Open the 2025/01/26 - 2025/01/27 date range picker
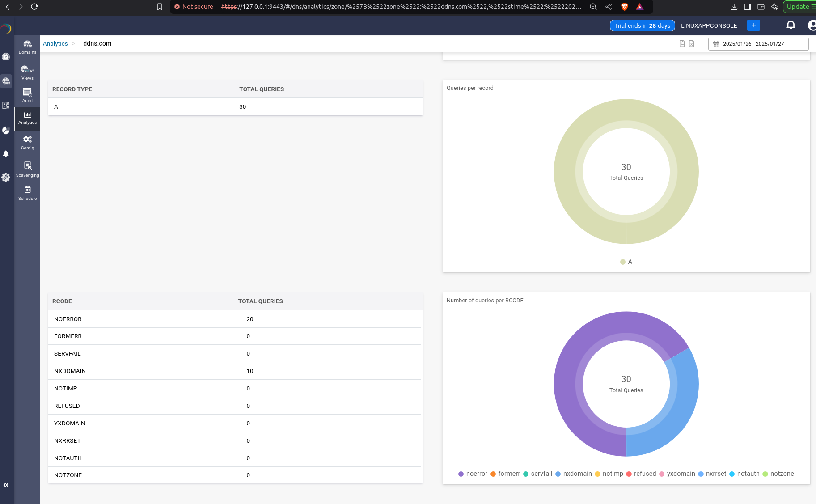 (x=758, y=44)
